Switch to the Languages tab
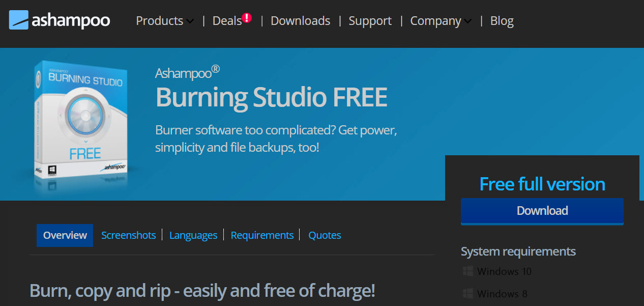The width and height of the screenshot is (644, 306). tap(193, 235)
